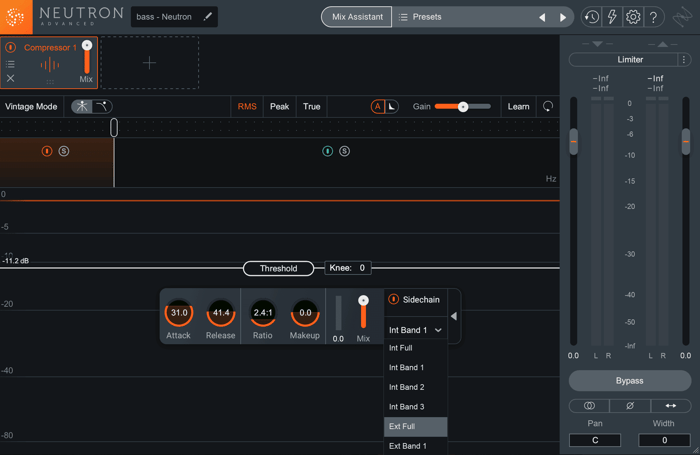The width and height of the screenshot is (700, 455).
Task: Click the bass - Neutron preset name
Action: (x=164, y=17)
